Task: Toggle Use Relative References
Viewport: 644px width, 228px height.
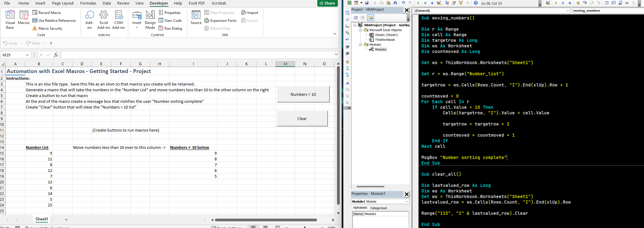Action: point(54,20)
